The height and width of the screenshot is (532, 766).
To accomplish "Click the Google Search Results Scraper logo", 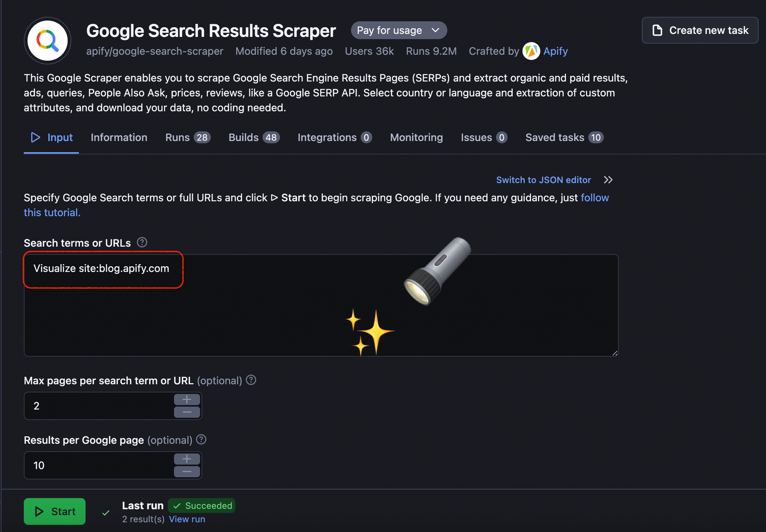I will [47, 40].
